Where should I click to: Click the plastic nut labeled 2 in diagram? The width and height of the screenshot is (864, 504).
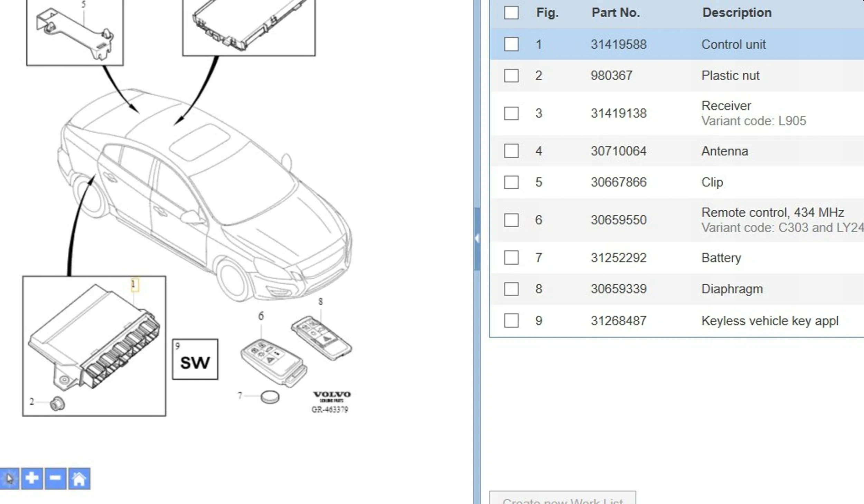pyautogui.click(x=57, y=403)
